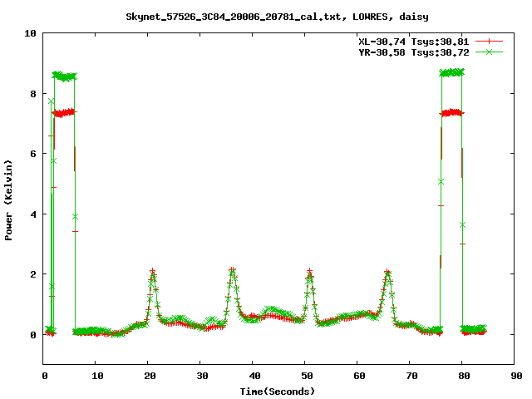
Task: Click the Power (Kelvin) axis label
Action: pyautogui.click(x=8, y=200)
